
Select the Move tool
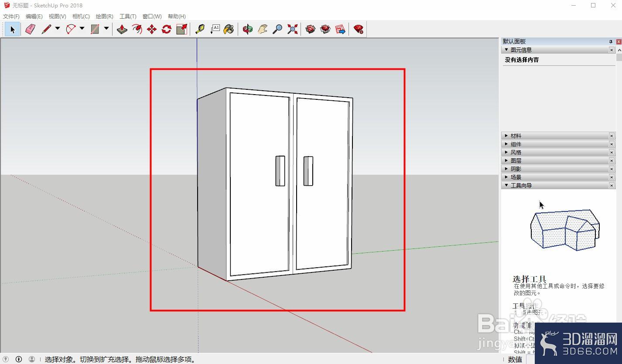152,29
